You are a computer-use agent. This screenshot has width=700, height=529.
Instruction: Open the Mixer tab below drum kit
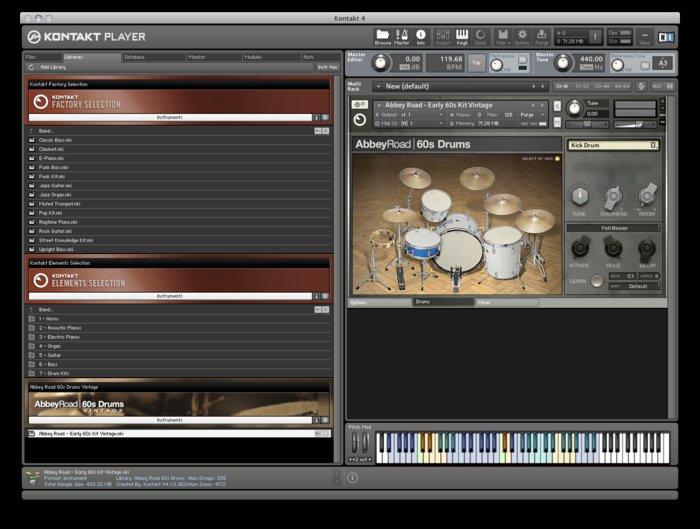(x=506, y=303)
